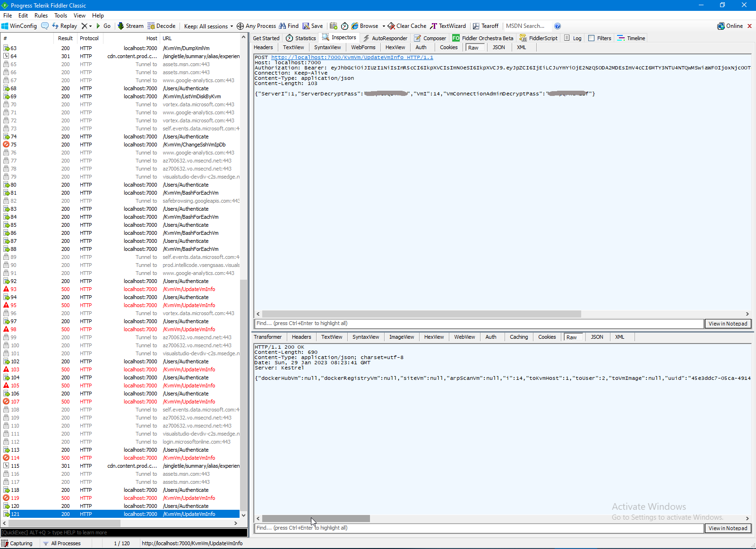
Task: Open the Remove sessions dropdown arrow
Action: tap(90, 26)
